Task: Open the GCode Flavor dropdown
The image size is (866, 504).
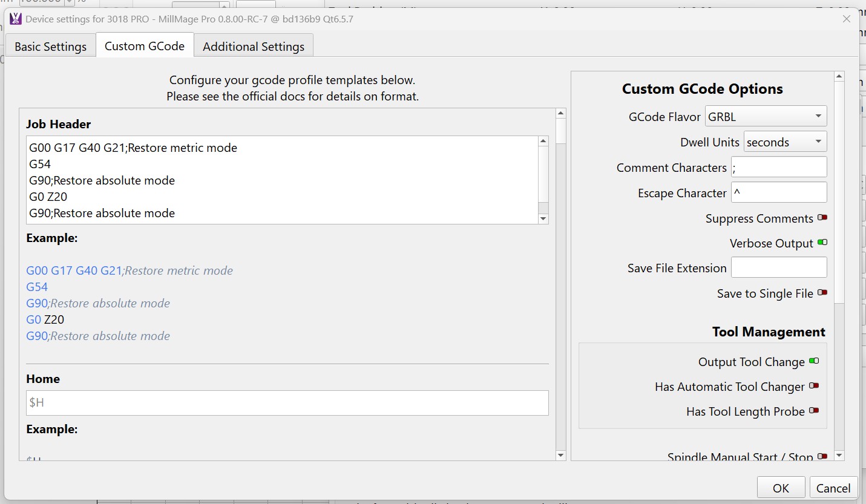Action: 765,116
